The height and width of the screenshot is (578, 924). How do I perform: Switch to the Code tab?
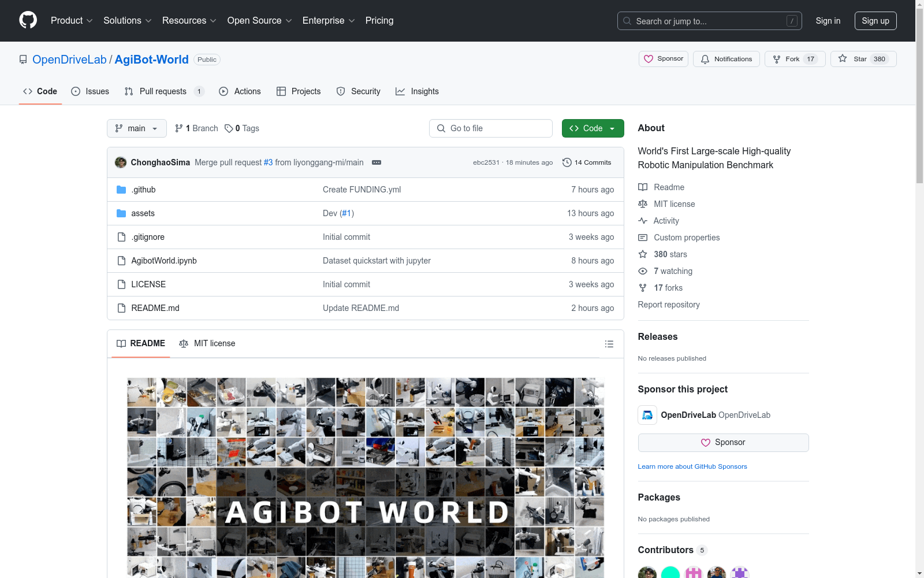click(40, 91)
